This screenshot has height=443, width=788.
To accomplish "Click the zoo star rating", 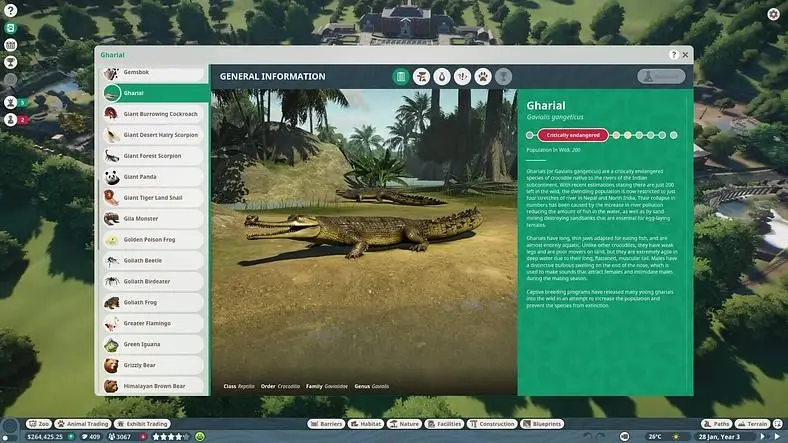I will 170,437.
